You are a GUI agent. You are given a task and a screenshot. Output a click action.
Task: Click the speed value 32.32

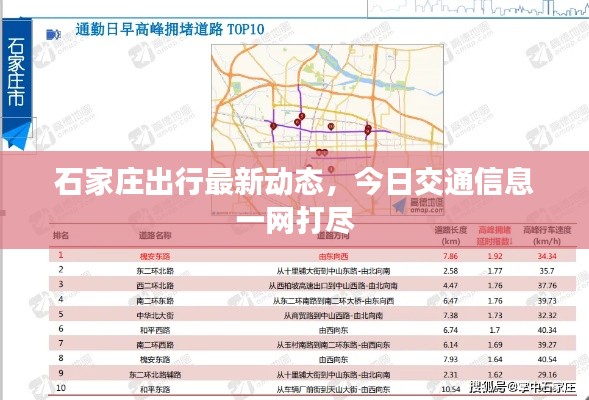547,315
